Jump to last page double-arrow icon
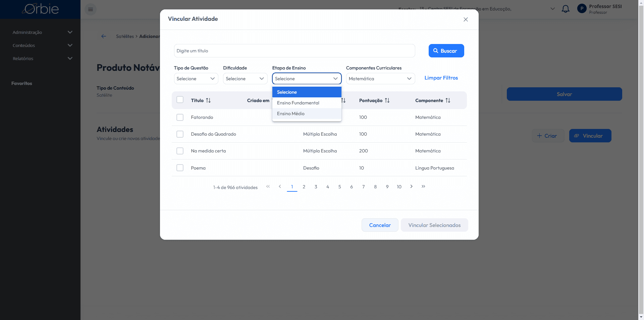This screenshot has width=644, height=320. click(423, 186)
